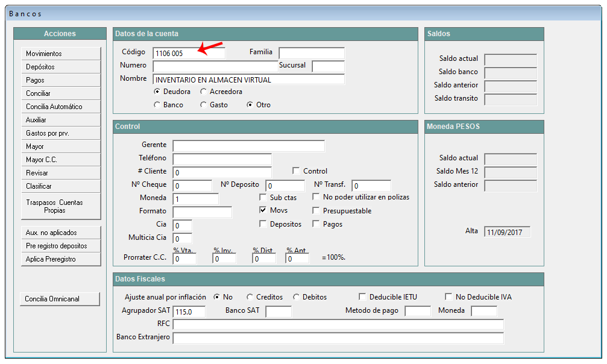The width and height of the screenshot is (607, 364).
Task: Open the Mayor C.C. button
Action: coord(61,160)
